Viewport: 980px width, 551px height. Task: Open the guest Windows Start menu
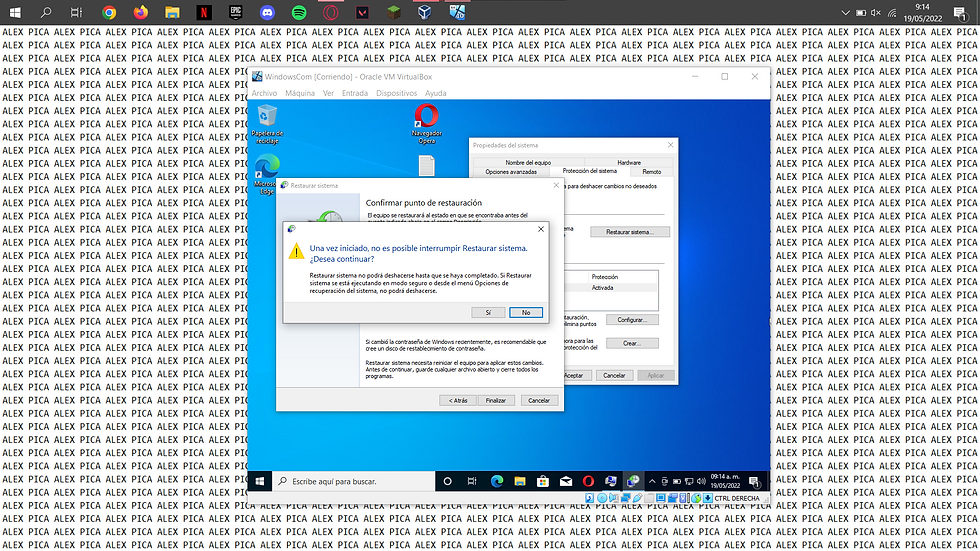click(260, 481)
